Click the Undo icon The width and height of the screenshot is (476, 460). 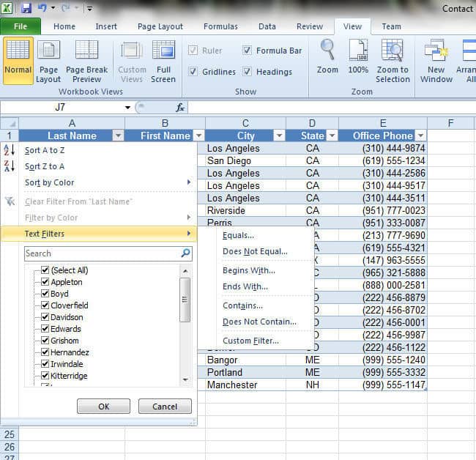pos(42,8)
